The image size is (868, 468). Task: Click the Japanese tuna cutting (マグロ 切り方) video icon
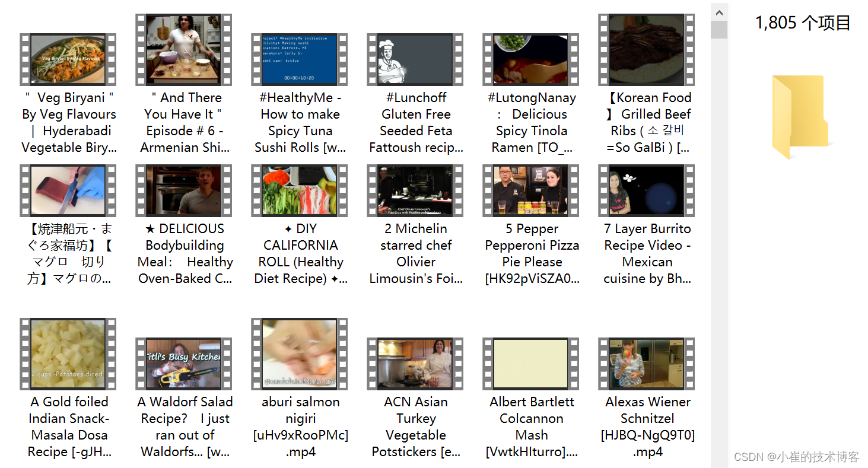(68, 190)
